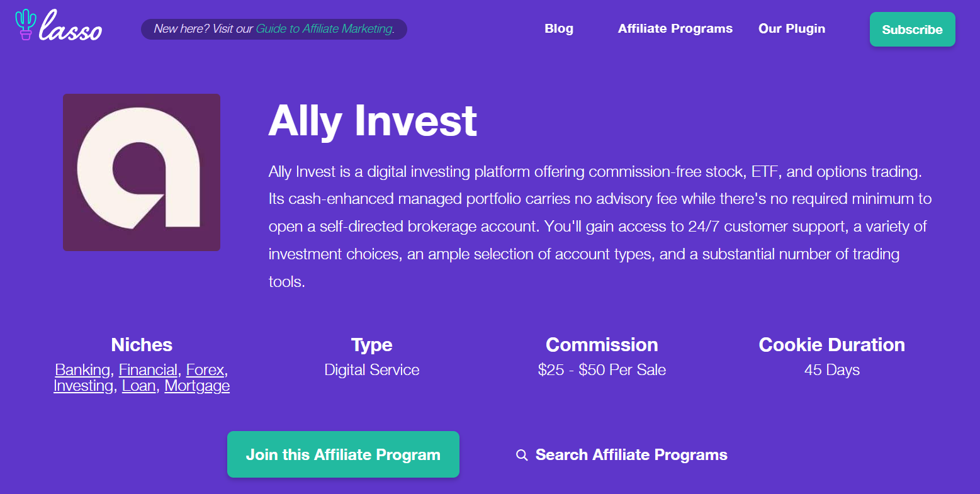980x494 pixels.
Task: Open Our Plugin in the top navigation
Action: point(791,29)
